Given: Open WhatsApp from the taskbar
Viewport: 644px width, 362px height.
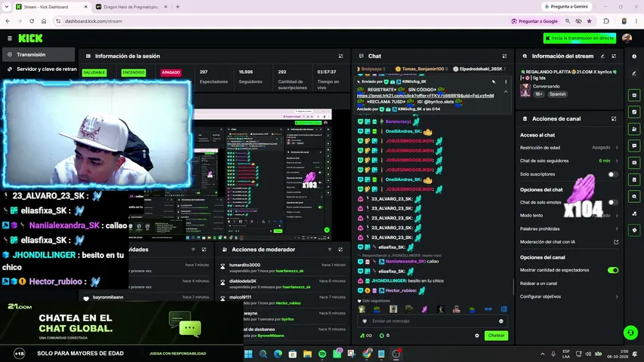Looking at the screenshot, I should 337,354.
